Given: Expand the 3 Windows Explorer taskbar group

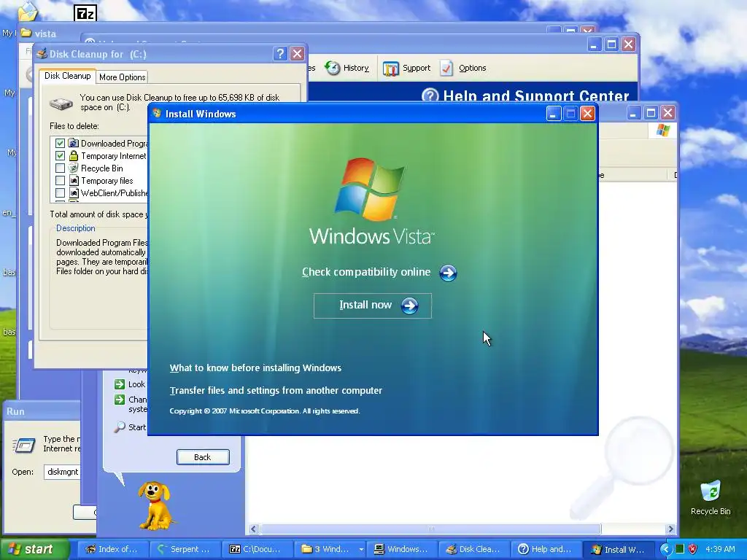Looking at the screenshot, I should pyautogui.click(x=330, y=549).
